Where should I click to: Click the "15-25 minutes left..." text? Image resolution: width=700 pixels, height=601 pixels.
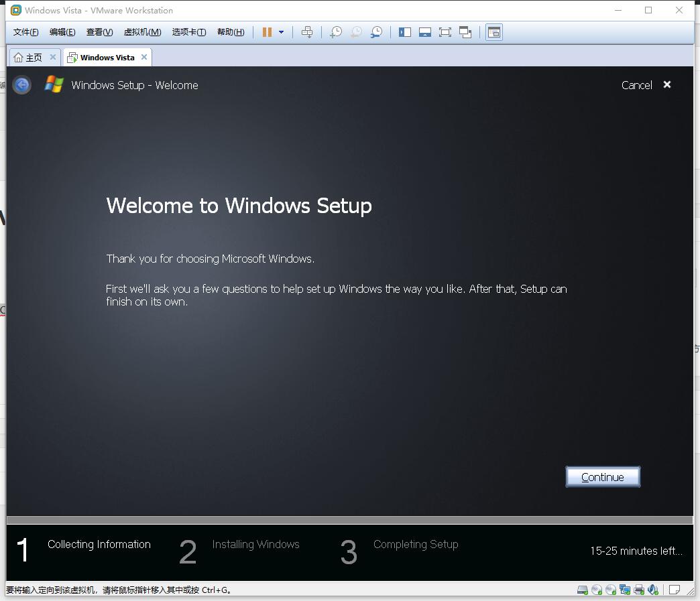click(636, 551)
